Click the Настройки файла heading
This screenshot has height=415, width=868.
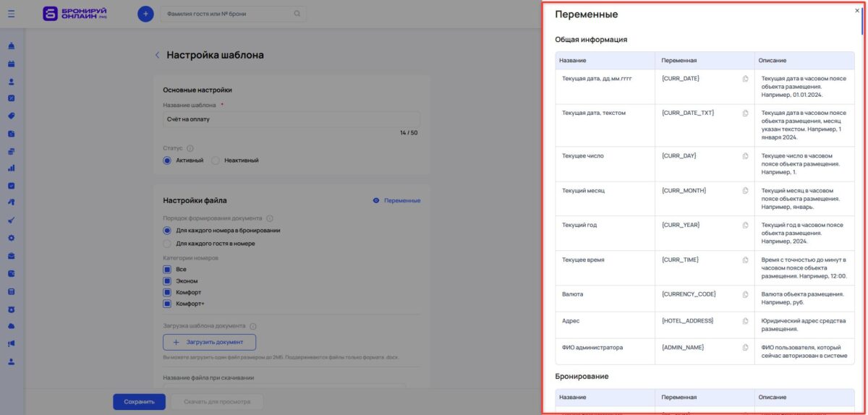tap(195, 200)
